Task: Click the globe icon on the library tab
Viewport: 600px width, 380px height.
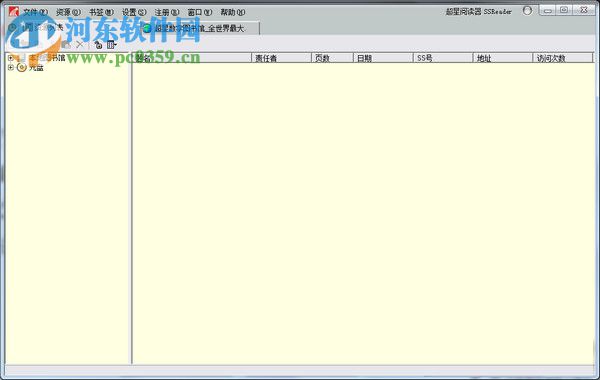Action: pos(147,28)
